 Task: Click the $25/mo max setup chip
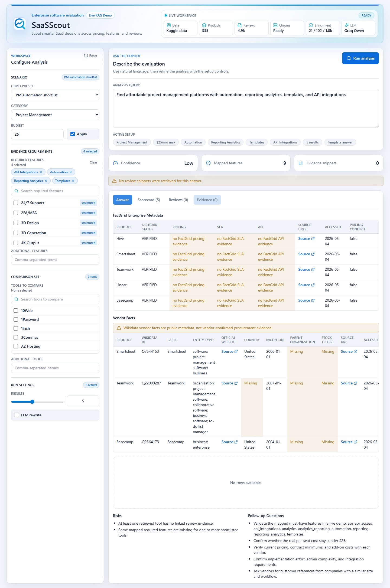(166, 142)
